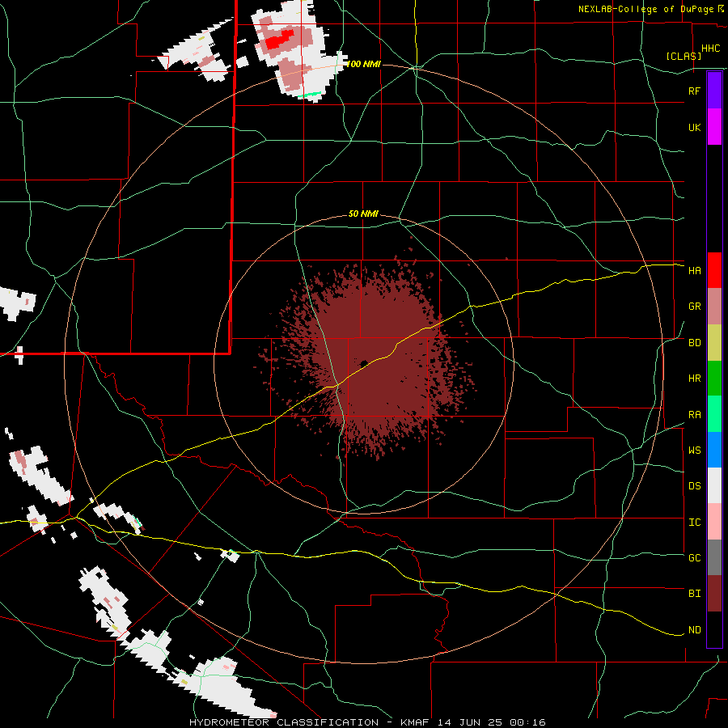Click the magenta UK legend color swatch
Viewport: 728px width, 728px height.
[714, 127]
